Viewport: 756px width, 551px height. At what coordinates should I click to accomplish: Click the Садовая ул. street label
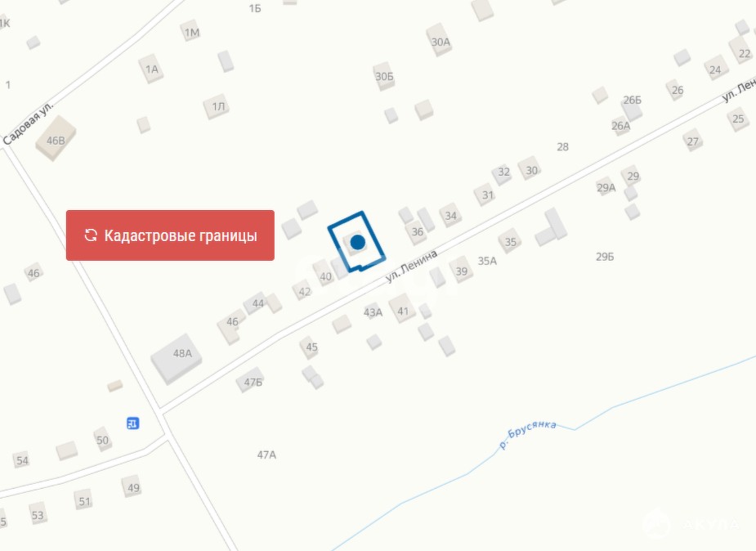(28, 123)
